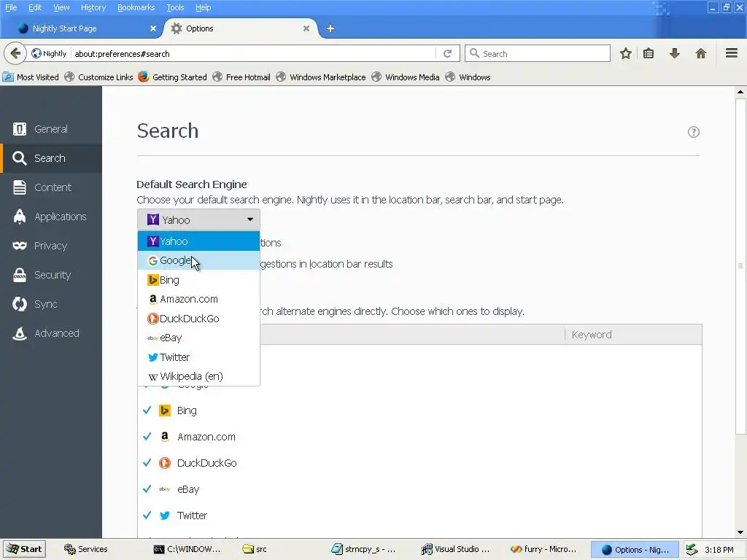The height and width of the screenshot is (560, 747).
Task: Open Most Visited bookmarks folder
Action: coord(31,77)
